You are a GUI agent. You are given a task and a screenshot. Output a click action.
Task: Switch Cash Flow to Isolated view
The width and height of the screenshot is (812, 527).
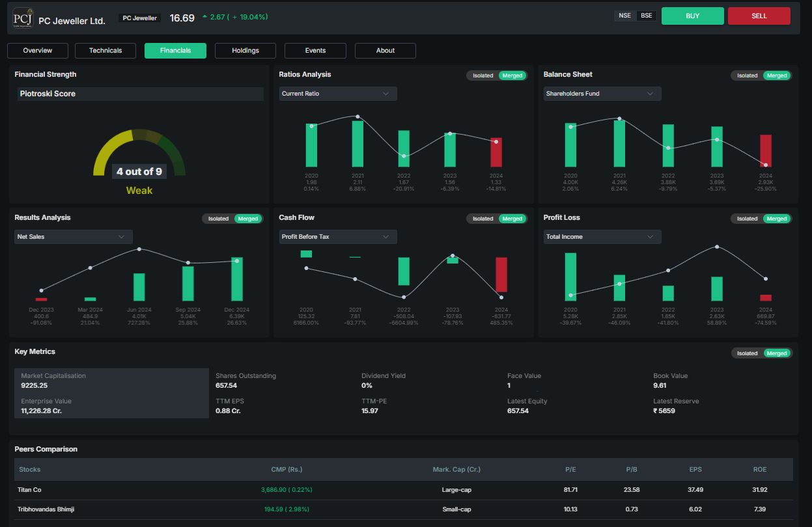483,219
